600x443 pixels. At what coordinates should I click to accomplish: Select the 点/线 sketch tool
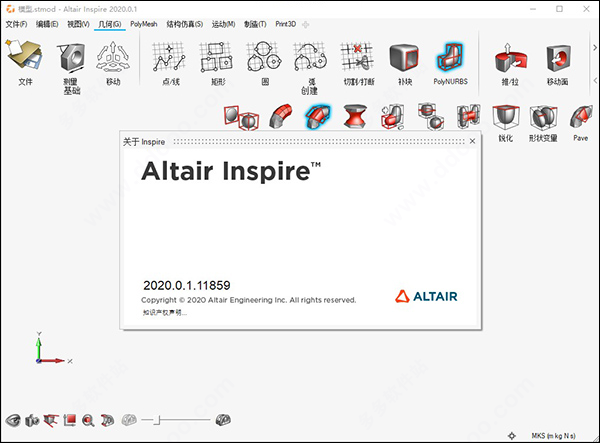169,57
